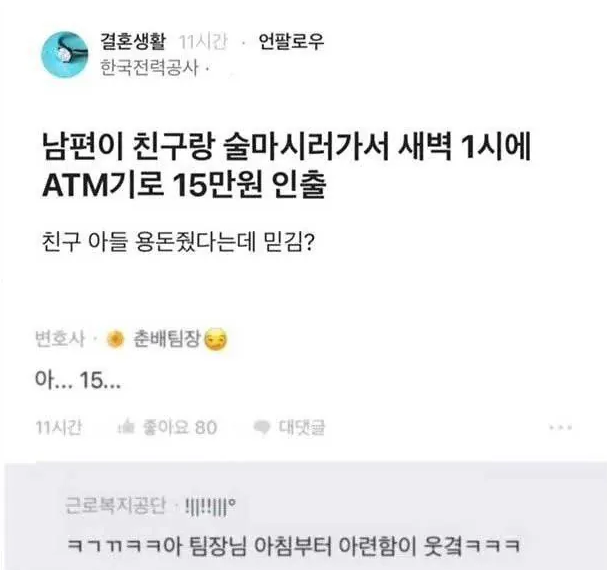Tap the smirking emoji after 춘배팀장
Viewport: 607px width, 570px height.
(x=216, y=340)
